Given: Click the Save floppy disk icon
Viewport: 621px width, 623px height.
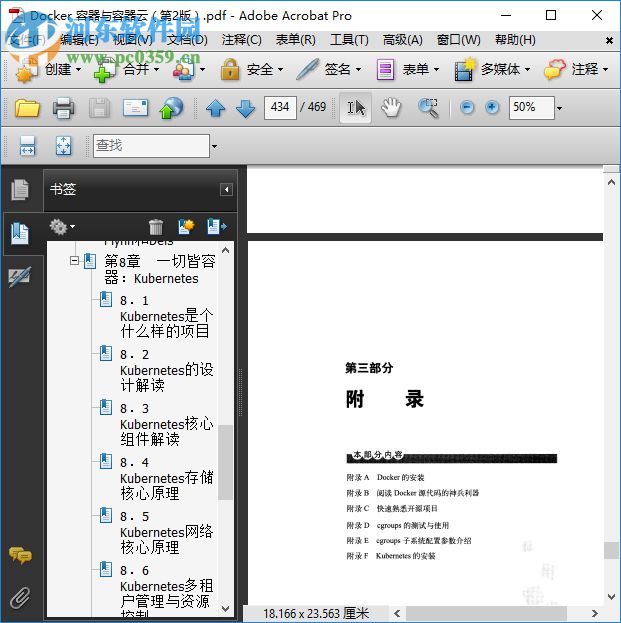Looking at the screenshot, I should click(x=99, y=108).
